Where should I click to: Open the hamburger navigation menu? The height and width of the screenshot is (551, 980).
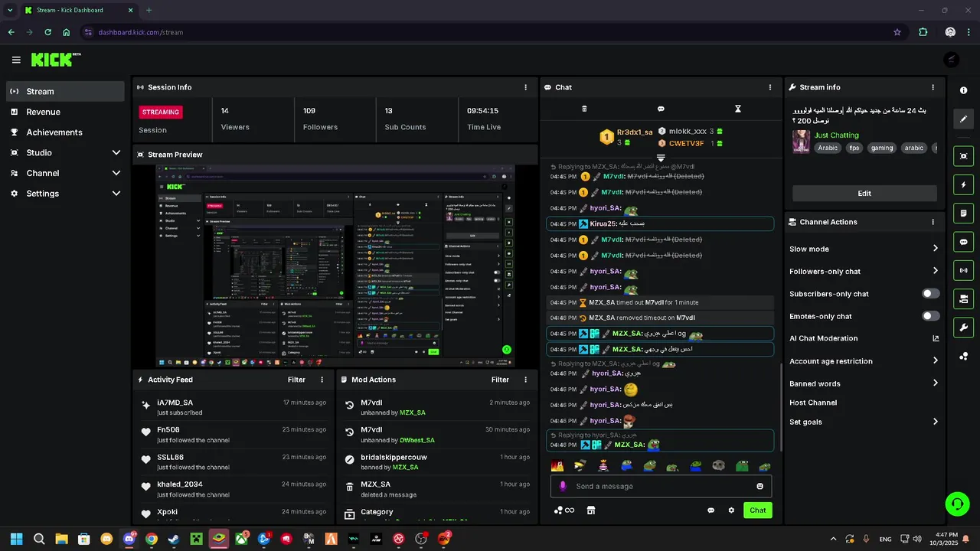16,60
